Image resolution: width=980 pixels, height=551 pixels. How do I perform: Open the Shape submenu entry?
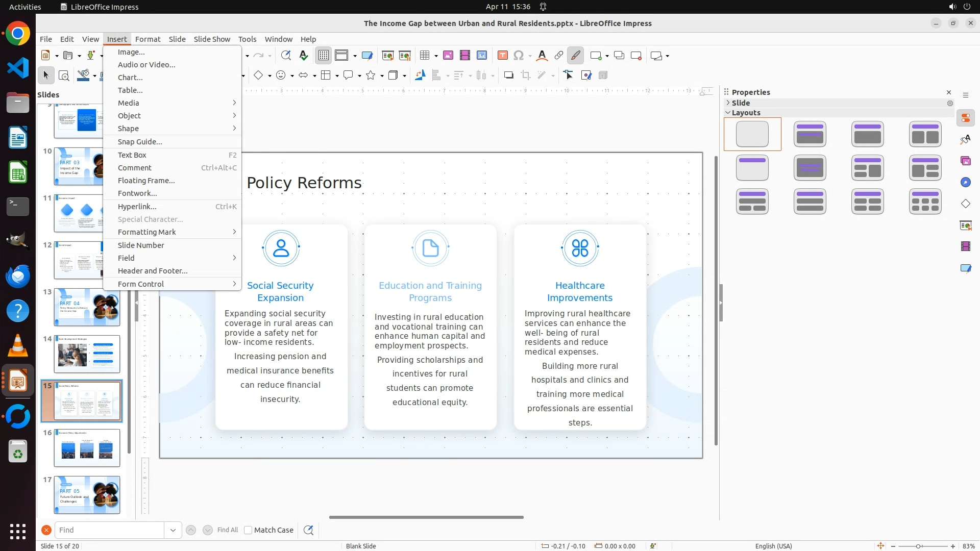(128, 129)
